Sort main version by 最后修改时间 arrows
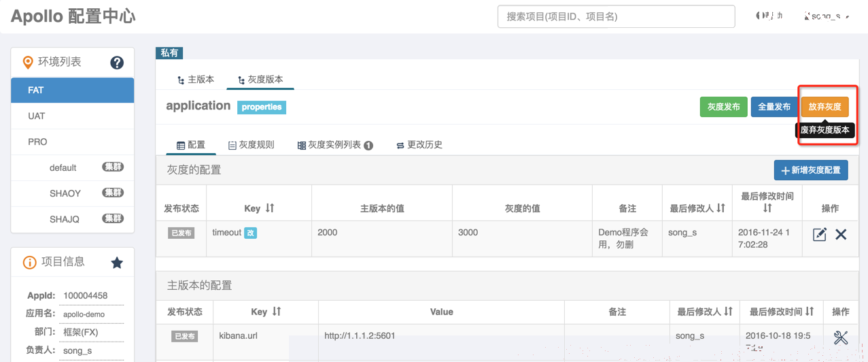868x362 pixels. tap(810, 311)
